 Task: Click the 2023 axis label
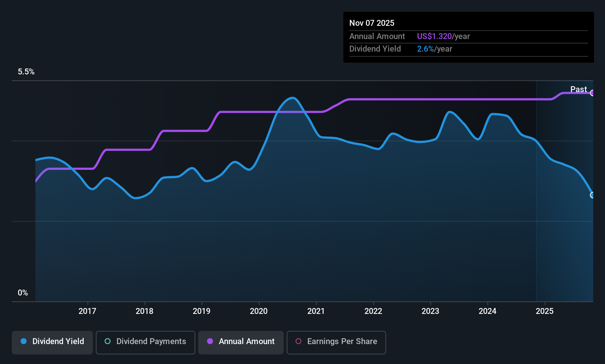tap(430, 311)
